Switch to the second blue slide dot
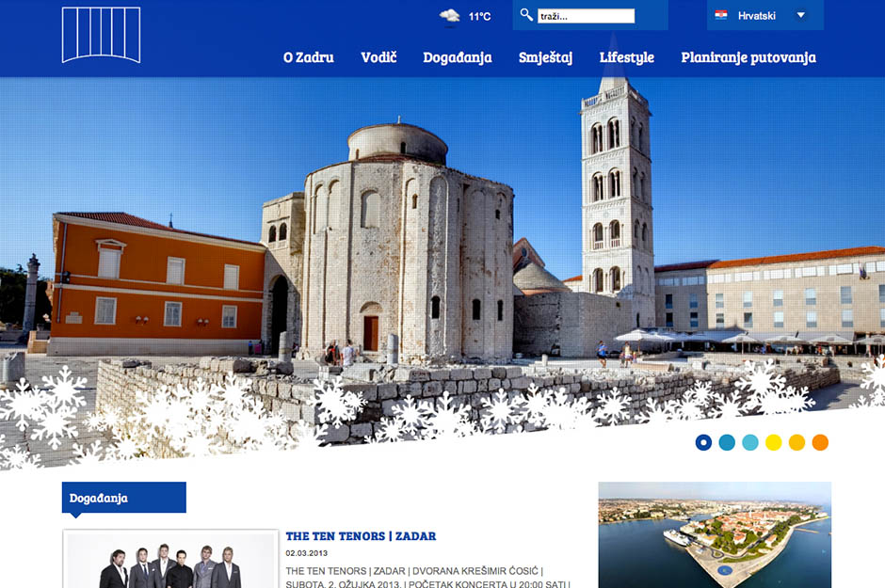Viewport: 885px width, 588px height. click(727, 442)
